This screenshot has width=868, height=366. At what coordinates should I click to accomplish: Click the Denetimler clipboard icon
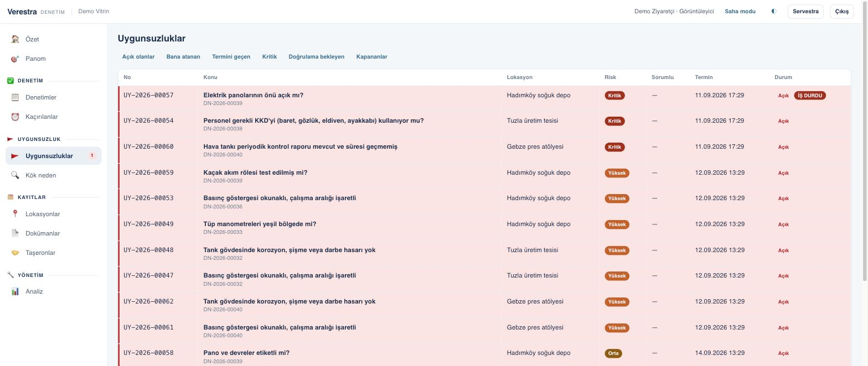coord(15,97)
